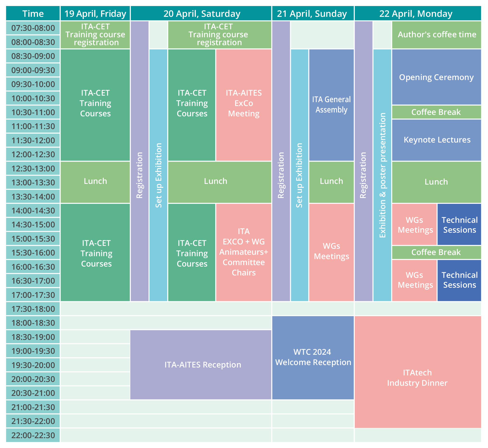The height and width of the screenshot is (448, 488).
Task: Select Sunday's Set up Exhibition bar
Action: tap(300, 175)
